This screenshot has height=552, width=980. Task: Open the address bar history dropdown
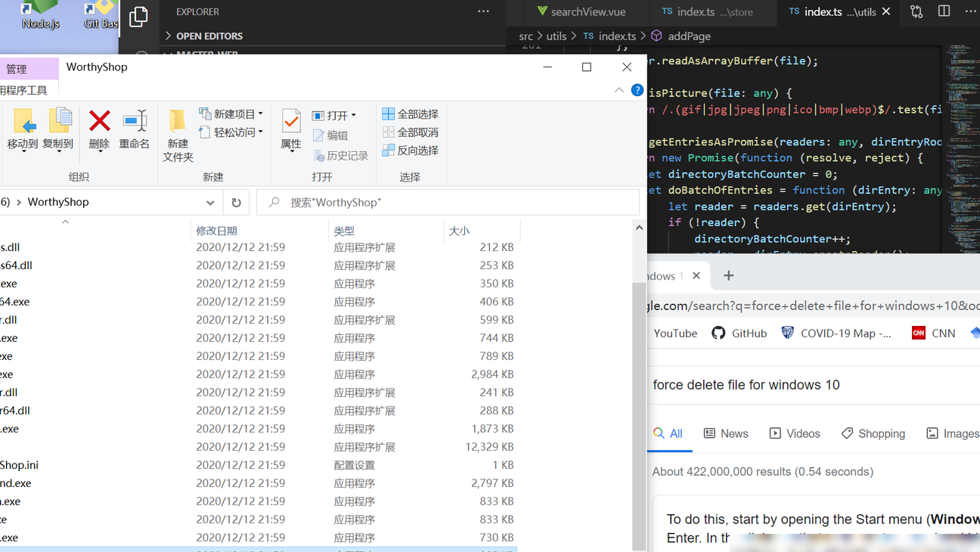click(x=209, y=203)
